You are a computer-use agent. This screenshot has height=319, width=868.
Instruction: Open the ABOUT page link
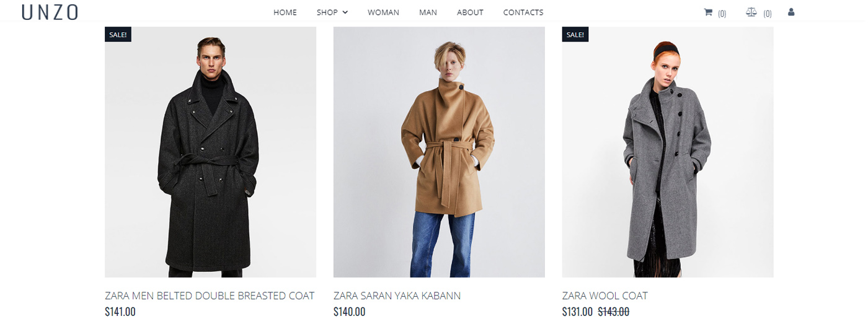tap(470, 12)
